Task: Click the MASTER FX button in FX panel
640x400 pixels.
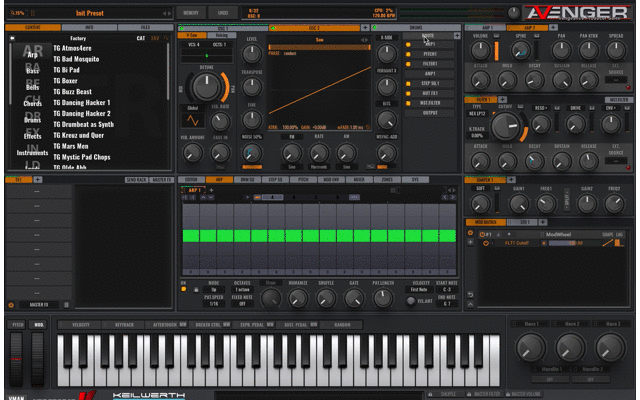Action: (x=162, y=180)
